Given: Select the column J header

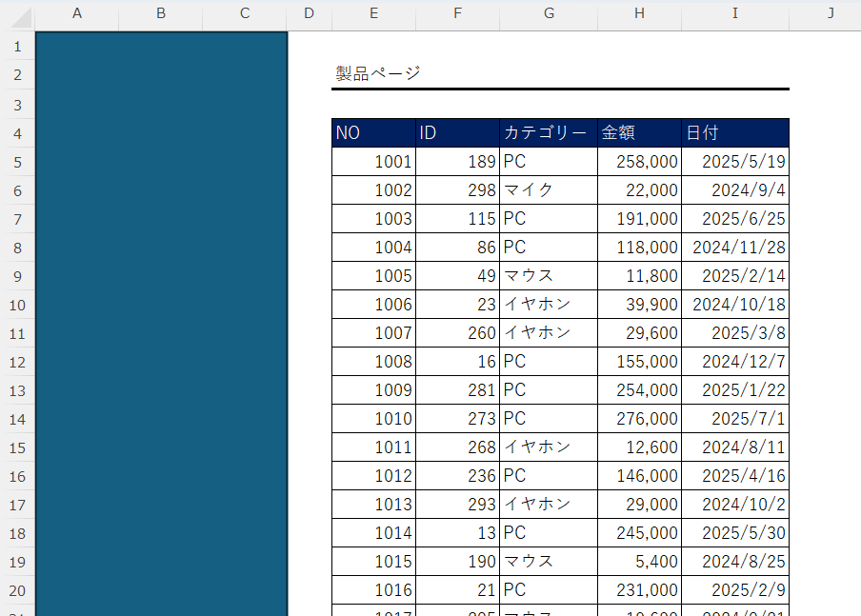Looking at the screenshot, I should pyautogui.click(x=830, y=13).
